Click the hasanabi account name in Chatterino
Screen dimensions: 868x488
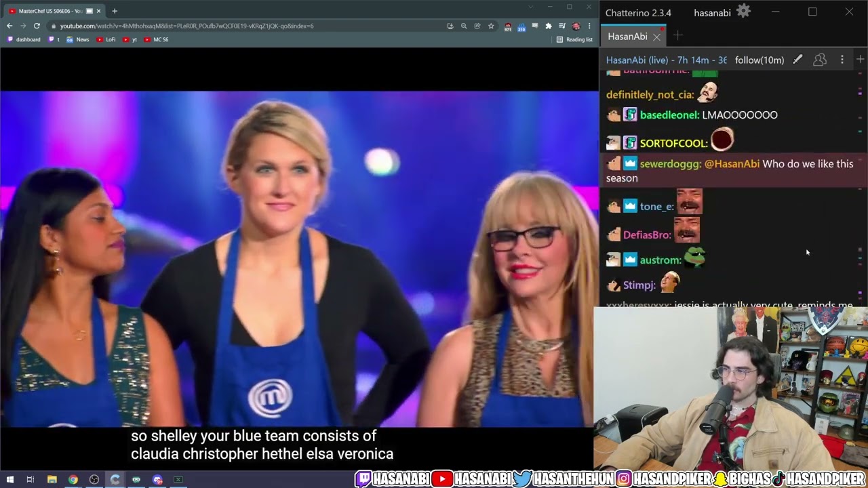712,13
